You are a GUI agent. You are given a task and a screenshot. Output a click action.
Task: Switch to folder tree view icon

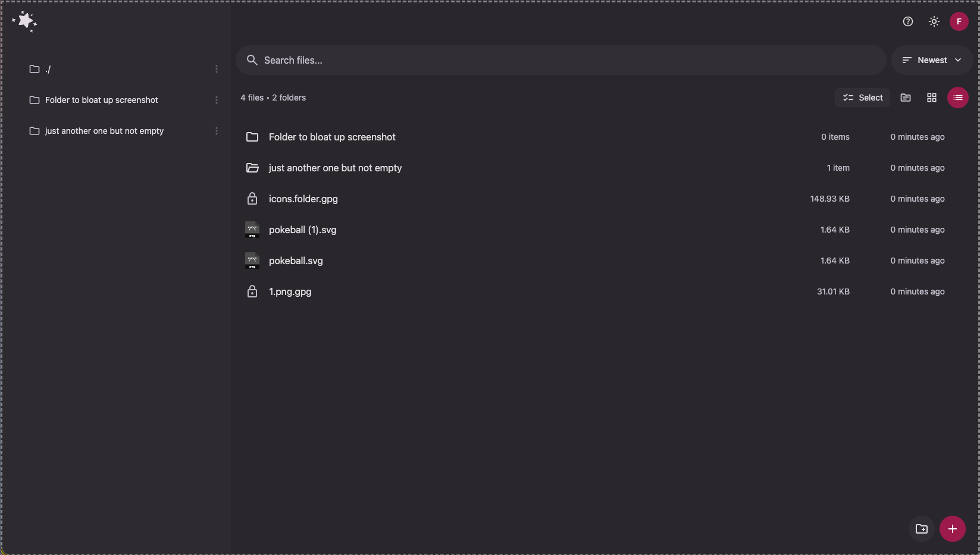tap(905, 98)
